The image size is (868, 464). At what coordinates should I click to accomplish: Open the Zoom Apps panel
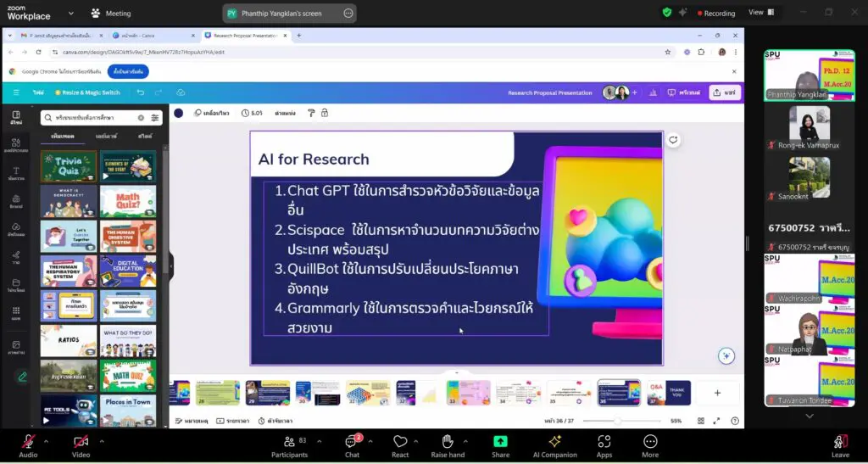pos(604,446)
